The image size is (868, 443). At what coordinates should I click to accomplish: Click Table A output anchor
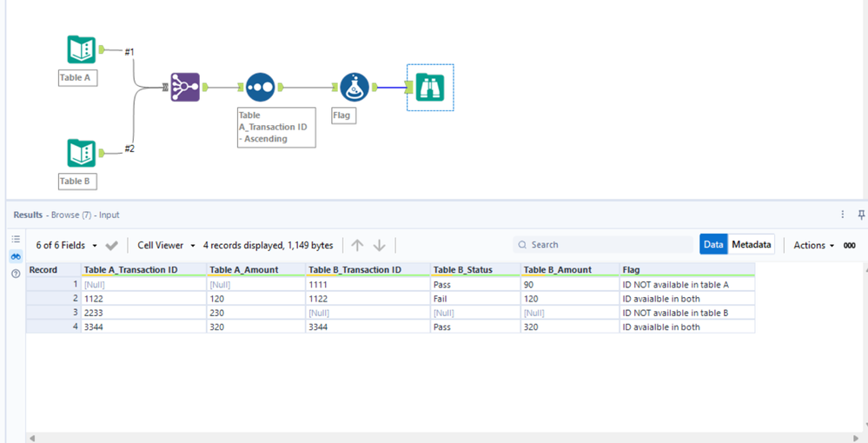(102, 50)
